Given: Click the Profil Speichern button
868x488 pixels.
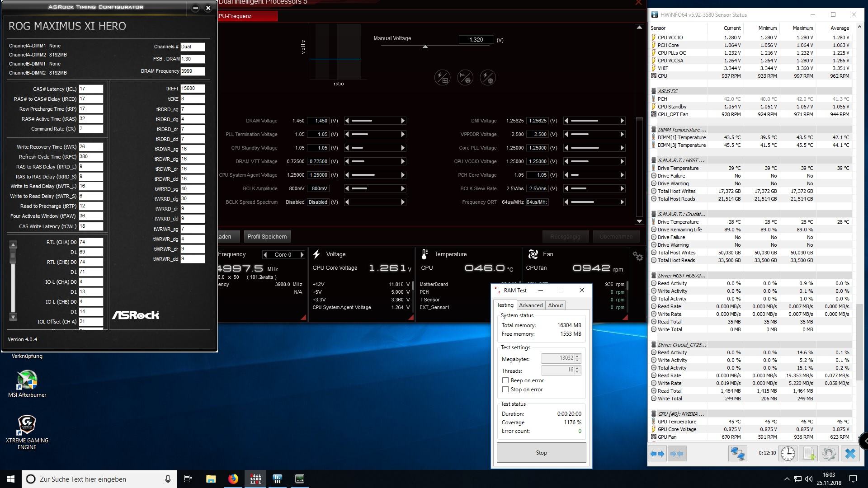Looking at the screenshot, I should [267, 236].
